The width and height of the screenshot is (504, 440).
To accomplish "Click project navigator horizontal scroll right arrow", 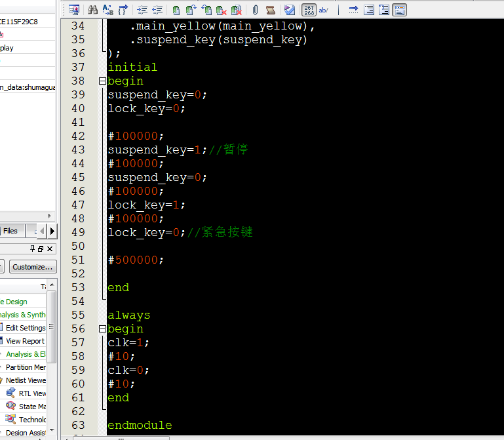I will point(50,216).
